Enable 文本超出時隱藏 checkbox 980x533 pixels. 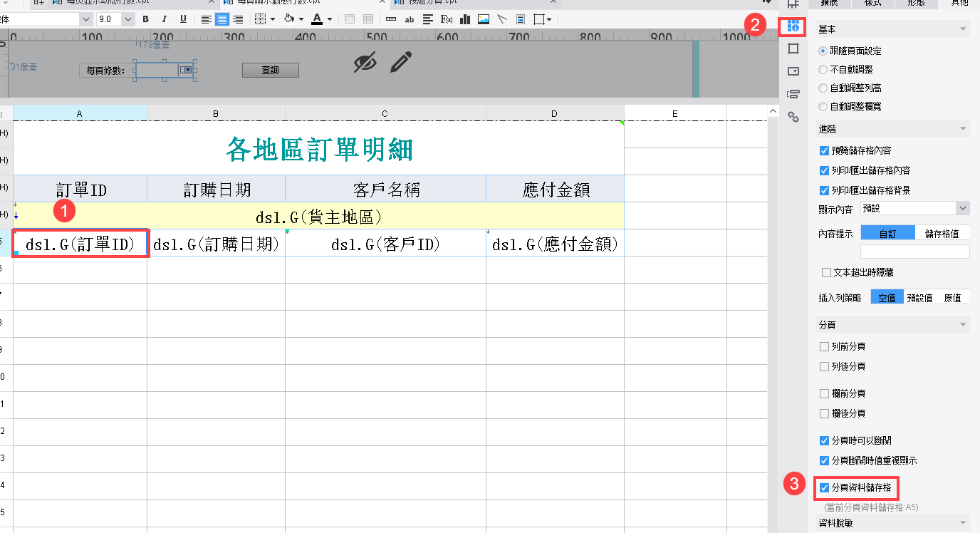tap(826, 272)
